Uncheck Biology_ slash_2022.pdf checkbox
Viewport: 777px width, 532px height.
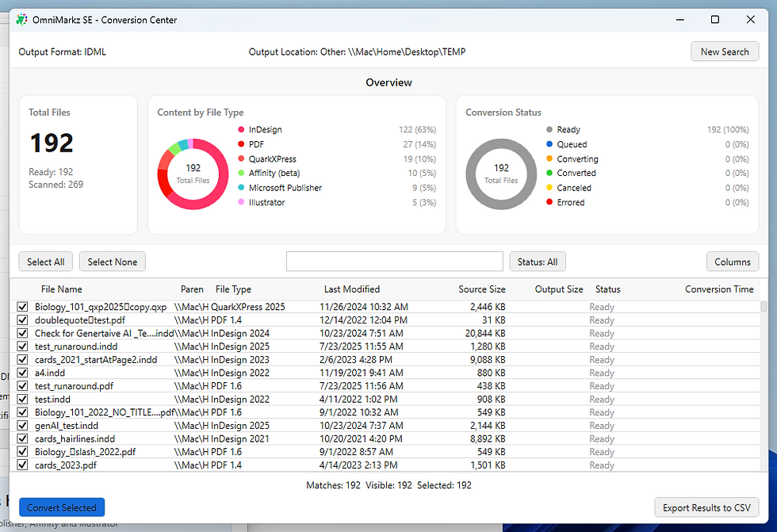22,451
